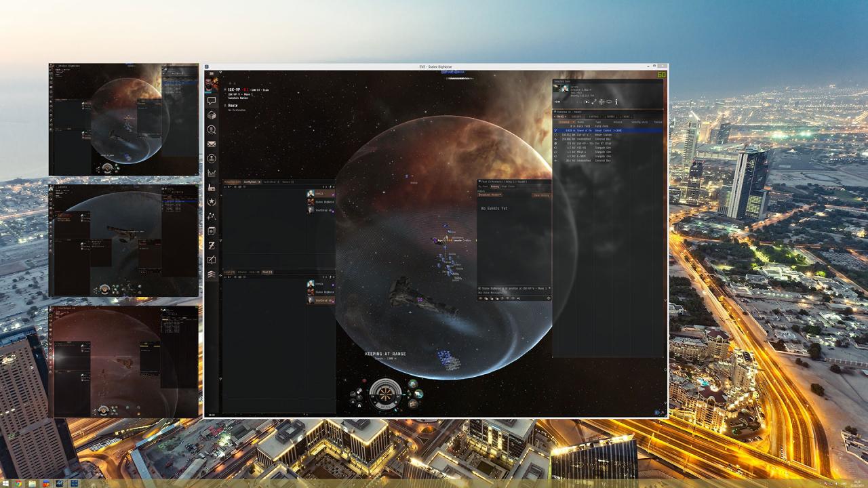868x488 pixels.
Task: Open the Inventory cube icon in the Neocom
Action: 212,115
